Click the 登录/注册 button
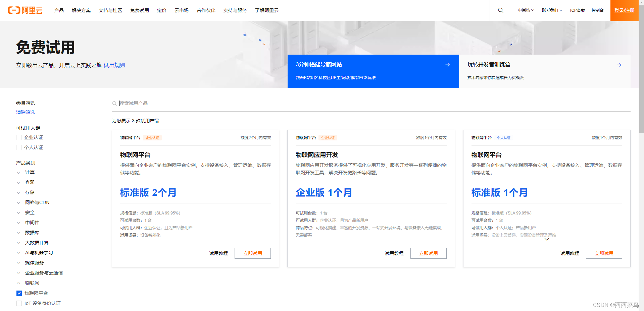The width and height of the screenshot is (644, 311). [x=624, y=10]
